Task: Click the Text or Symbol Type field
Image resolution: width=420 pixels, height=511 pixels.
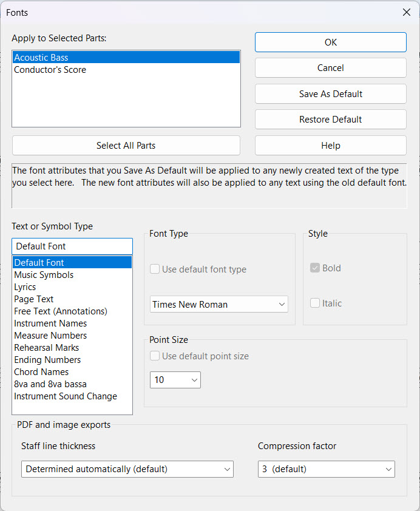Action: click(x=72, y=246)
